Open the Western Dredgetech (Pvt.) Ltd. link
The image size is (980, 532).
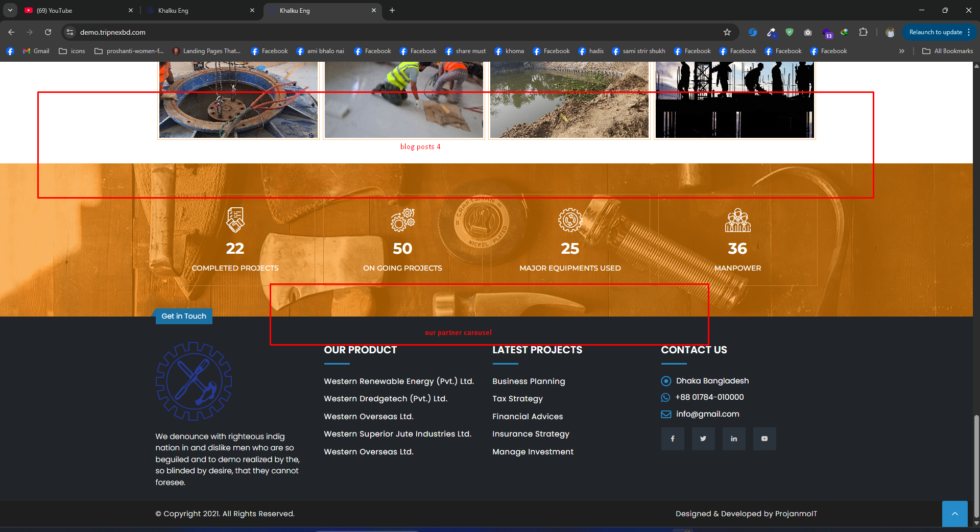point(386,399)
